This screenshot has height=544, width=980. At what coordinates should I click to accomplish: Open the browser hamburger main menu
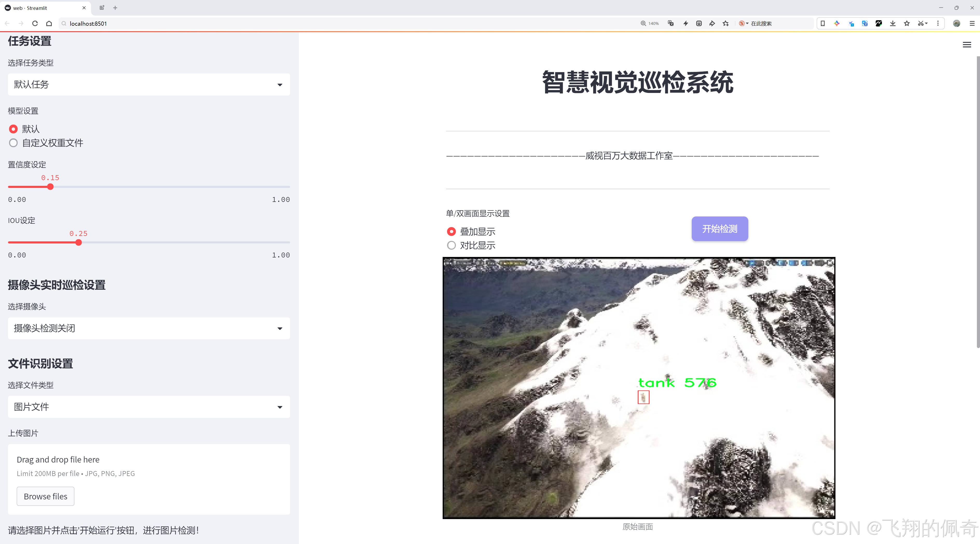(972, 24)
